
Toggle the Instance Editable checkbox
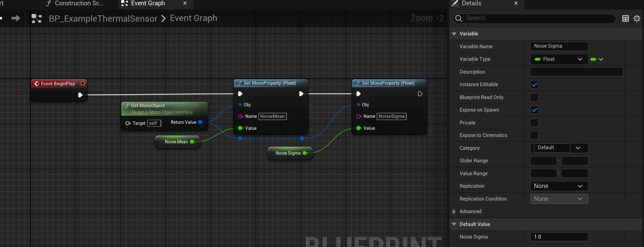534,85
